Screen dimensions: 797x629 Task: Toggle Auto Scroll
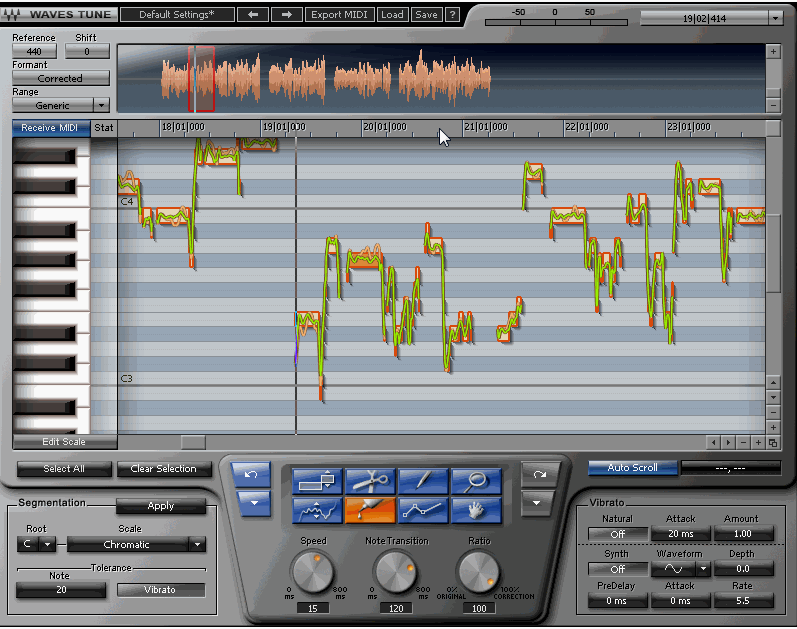pos(632,467)
